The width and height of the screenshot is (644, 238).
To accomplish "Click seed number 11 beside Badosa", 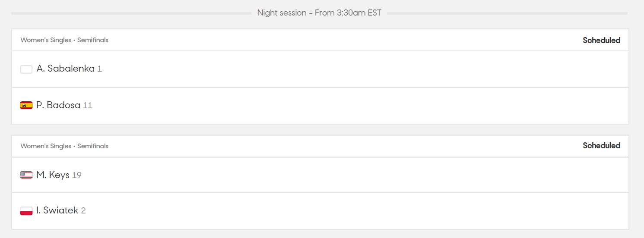I will [88, 105].
